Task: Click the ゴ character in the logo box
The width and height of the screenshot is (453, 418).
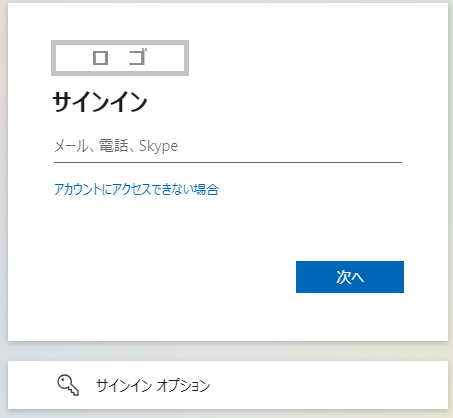Action: coord(138,57)
